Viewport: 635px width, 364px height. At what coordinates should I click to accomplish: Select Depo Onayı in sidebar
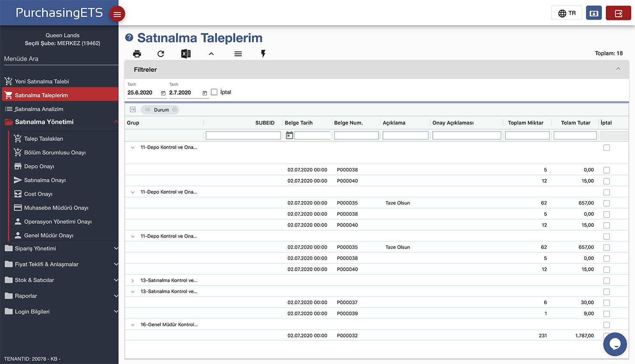39,166
